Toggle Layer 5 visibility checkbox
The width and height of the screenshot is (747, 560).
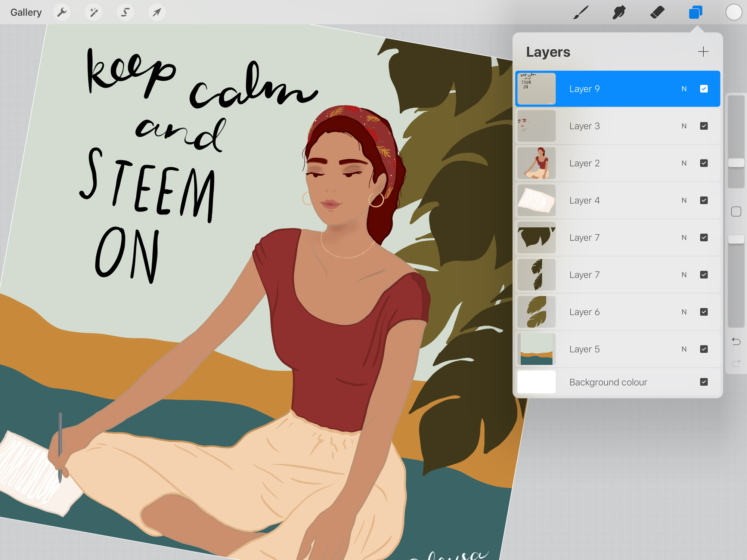pyautogui.click(x=704, y=349)
